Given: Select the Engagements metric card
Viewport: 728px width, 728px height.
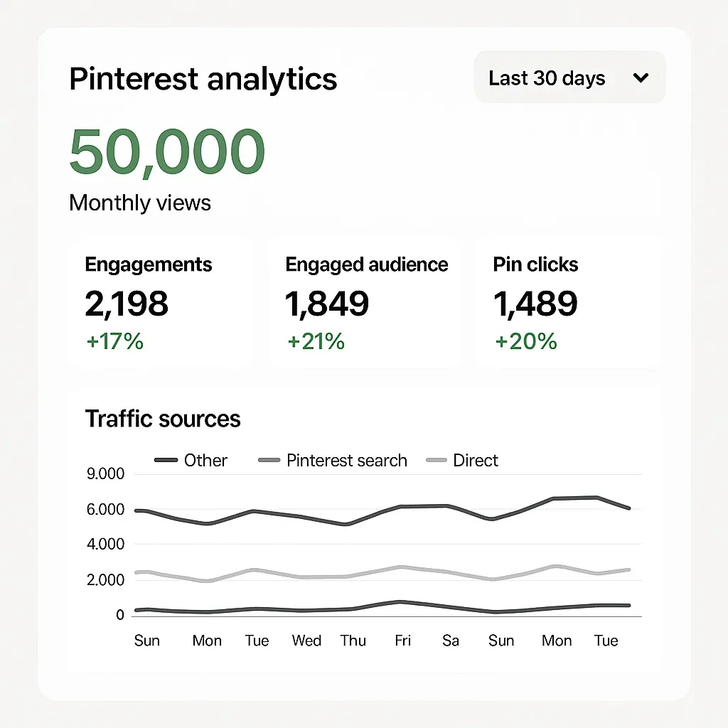Looking at the screenshot, I should tap(160, 303).
